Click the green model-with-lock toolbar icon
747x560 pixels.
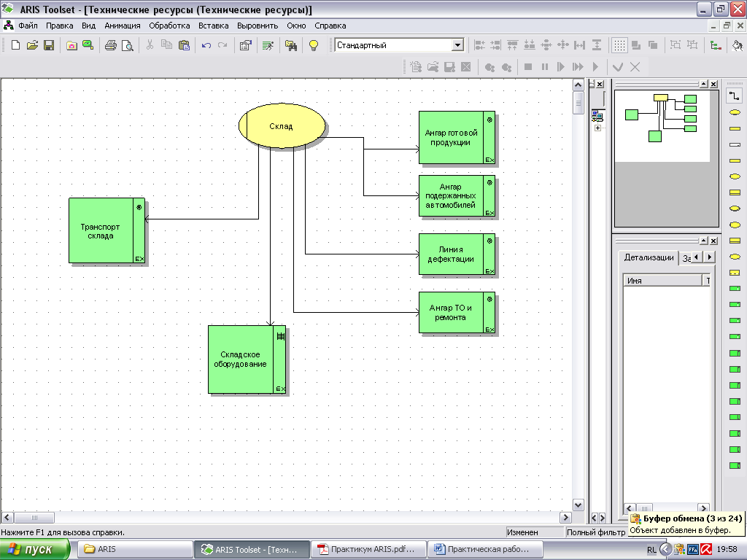[x=88, y=45]
